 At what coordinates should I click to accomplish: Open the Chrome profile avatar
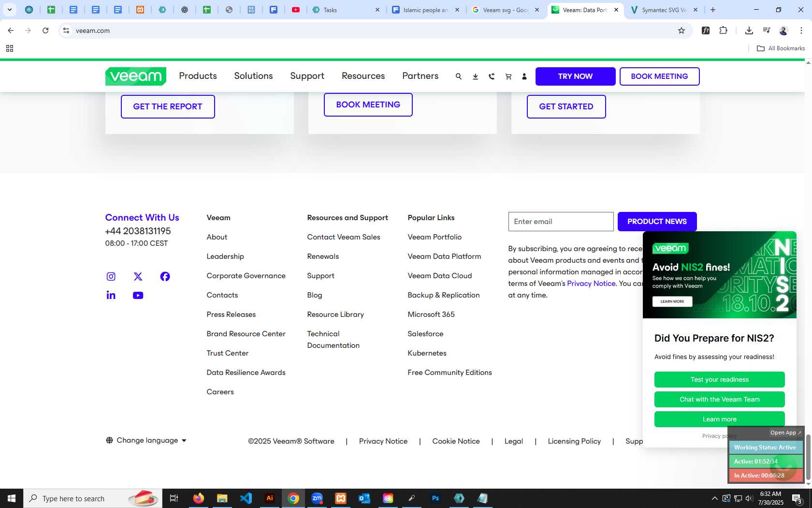(x=784, y=30)
